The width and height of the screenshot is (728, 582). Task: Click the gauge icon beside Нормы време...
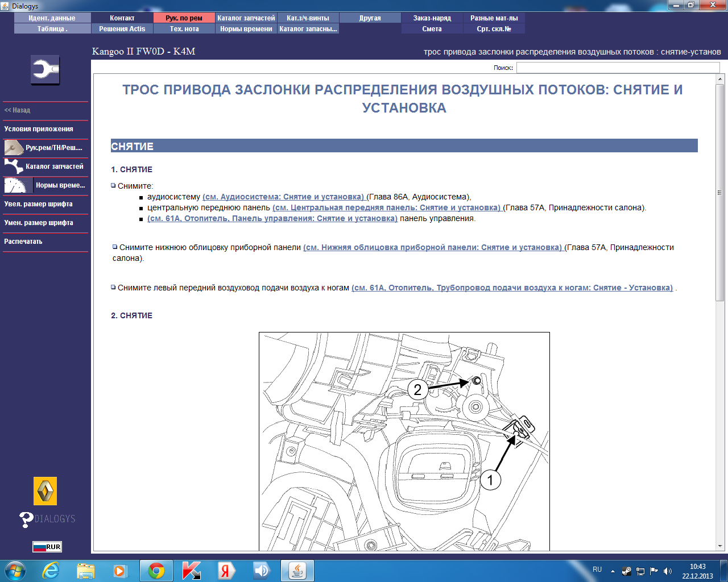[18, 185]
